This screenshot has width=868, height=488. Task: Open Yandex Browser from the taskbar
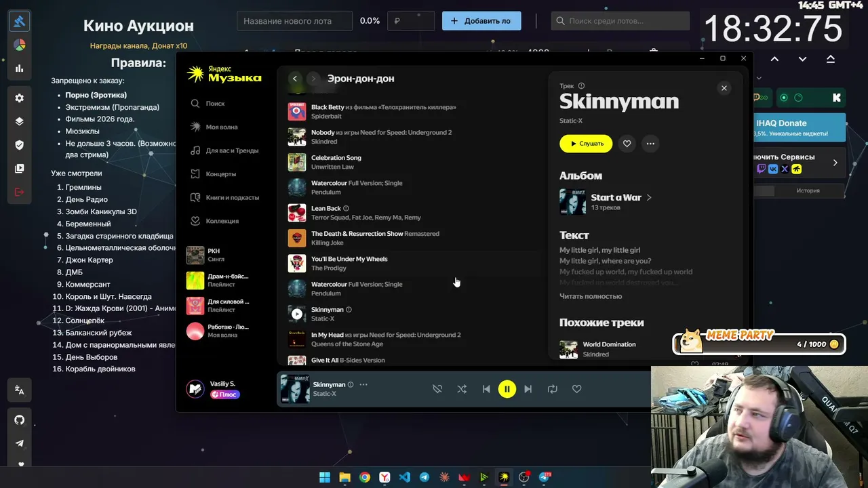tap(384, 477)
